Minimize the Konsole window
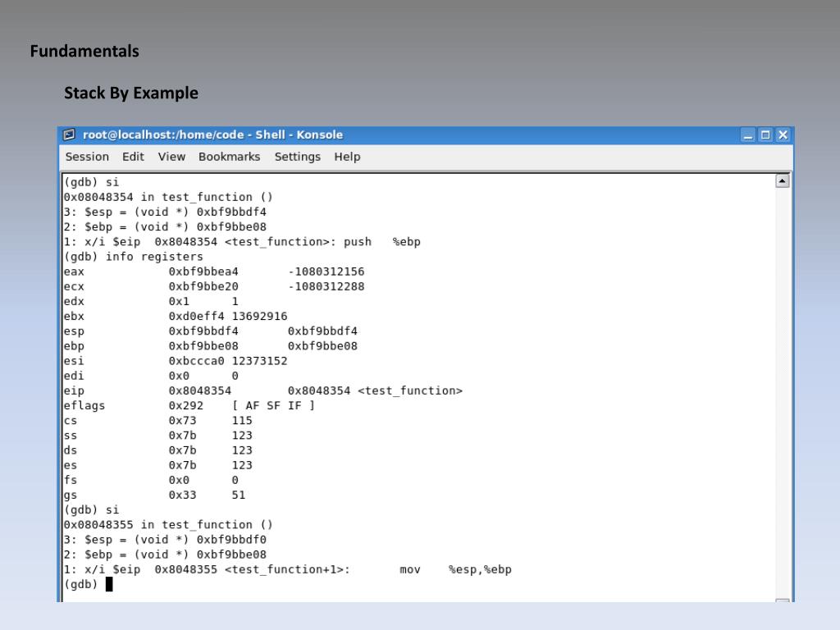 coord(748,135)
